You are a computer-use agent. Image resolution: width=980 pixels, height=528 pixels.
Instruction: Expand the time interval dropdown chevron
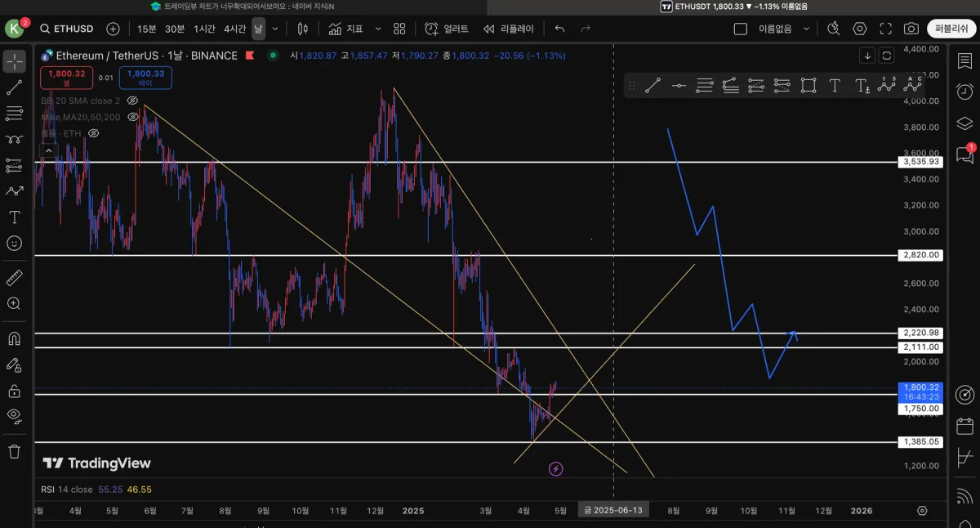tap(275, 29)
